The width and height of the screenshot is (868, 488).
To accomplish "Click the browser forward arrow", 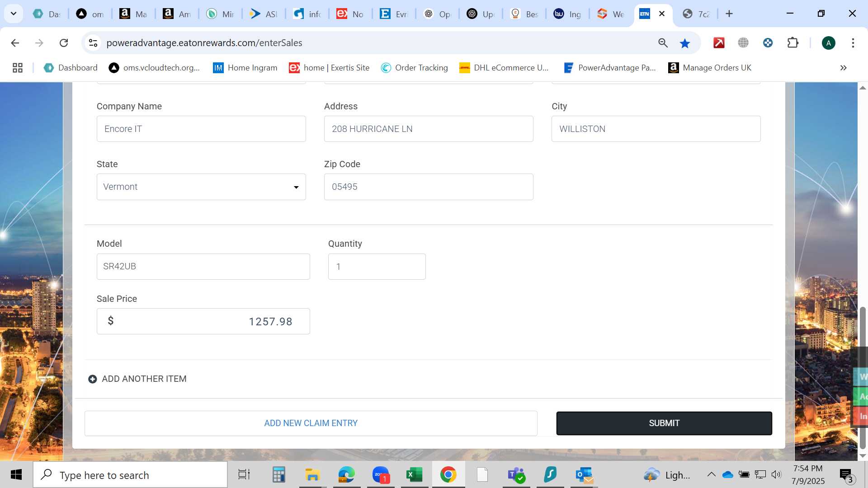I will (39, 43).
